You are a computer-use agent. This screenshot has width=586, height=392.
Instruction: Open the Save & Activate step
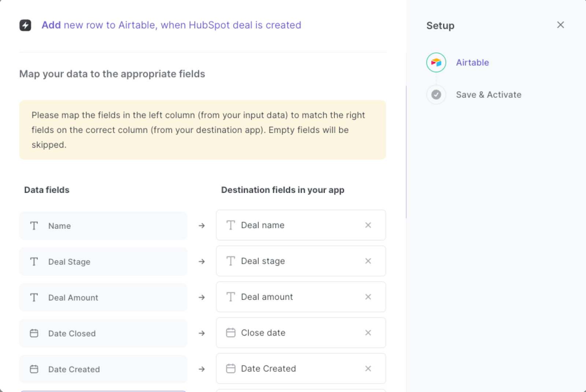click(x=489, y=95)
